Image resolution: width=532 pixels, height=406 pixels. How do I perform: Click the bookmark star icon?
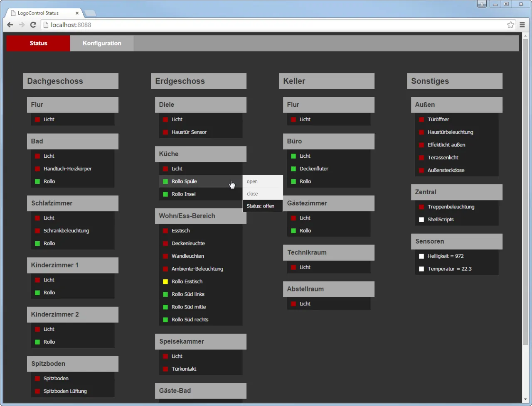(510, 25)
